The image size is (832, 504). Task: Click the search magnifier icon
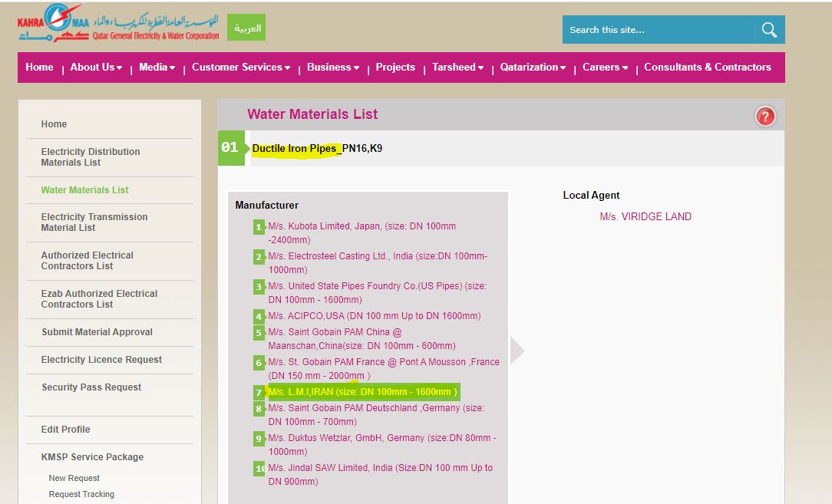click(x=769, y=30)
